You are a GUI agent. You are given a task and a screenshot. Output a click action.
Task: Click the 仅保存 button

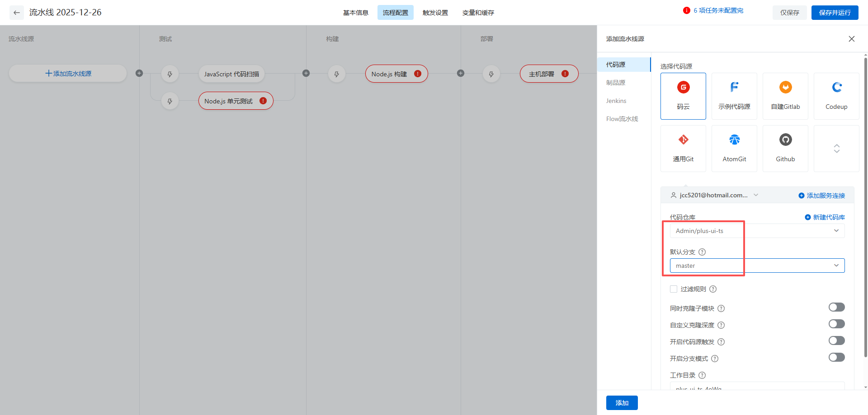(x=790, y=13)
